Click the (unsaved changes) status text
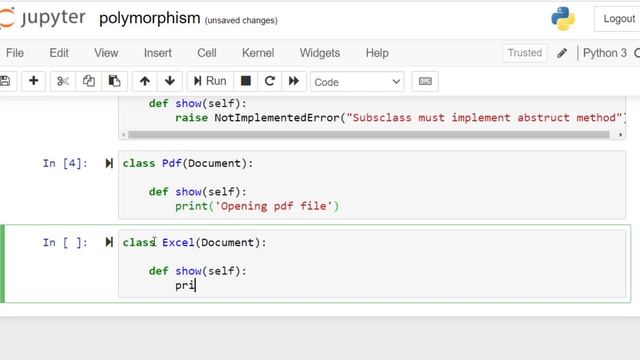Image resolution: width=640 pixels, height=360 pixels. click(241, 20)
